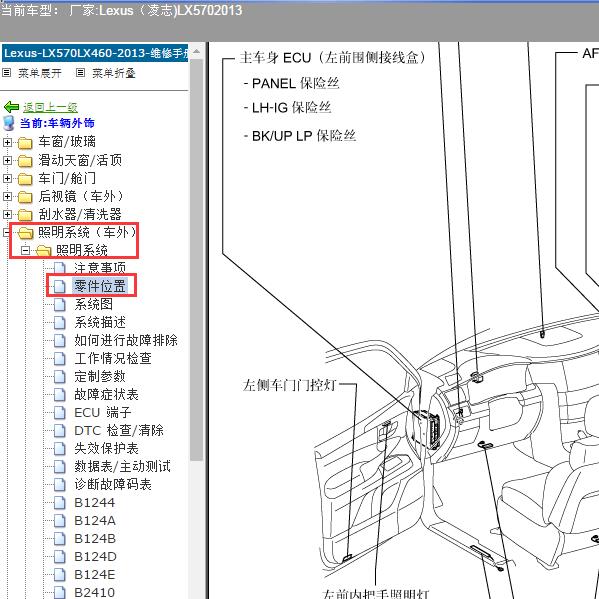Open the B124E trouble code page
The image size is (599, 599).
pos(95,574)
